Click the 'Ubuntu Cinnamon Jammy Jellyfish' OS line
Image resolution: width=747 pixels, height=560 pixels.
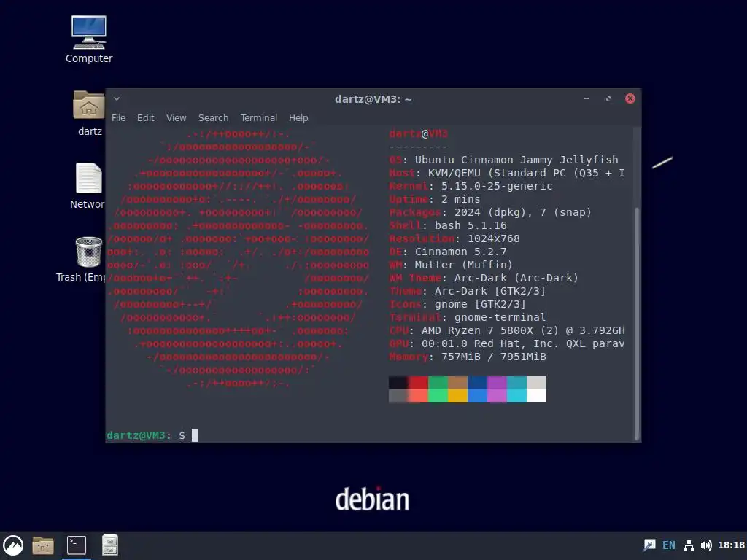coord(516,160)
